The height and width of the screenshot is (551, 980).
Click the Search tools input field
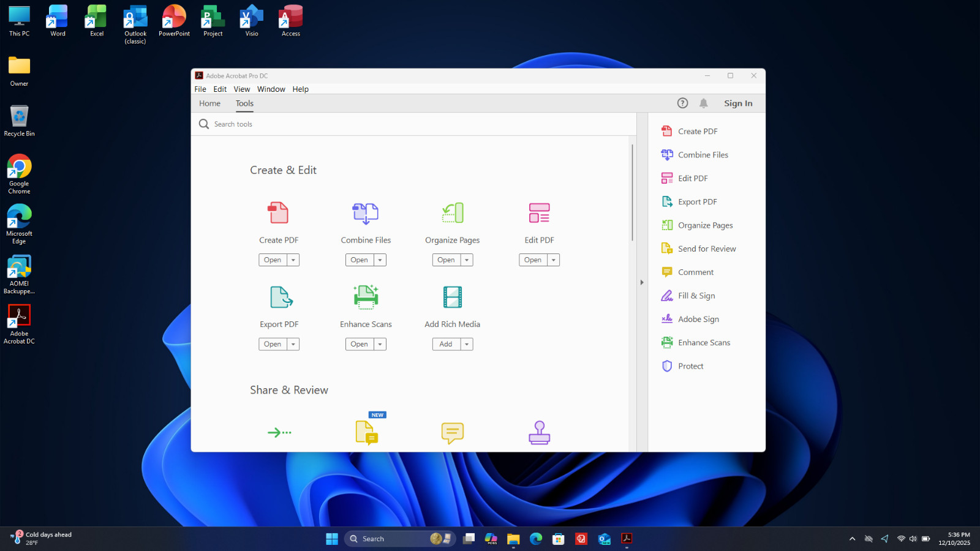pos(417,124)
